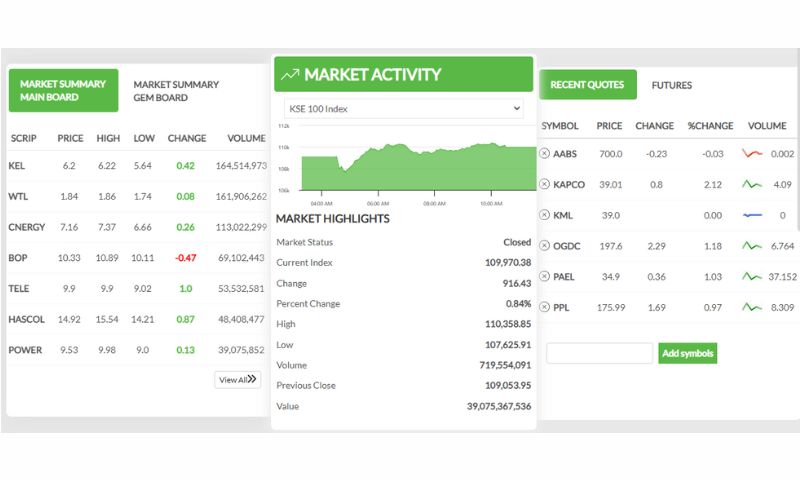
Task: Remove PAEL from recent quotes
Action: coord(544,276)
